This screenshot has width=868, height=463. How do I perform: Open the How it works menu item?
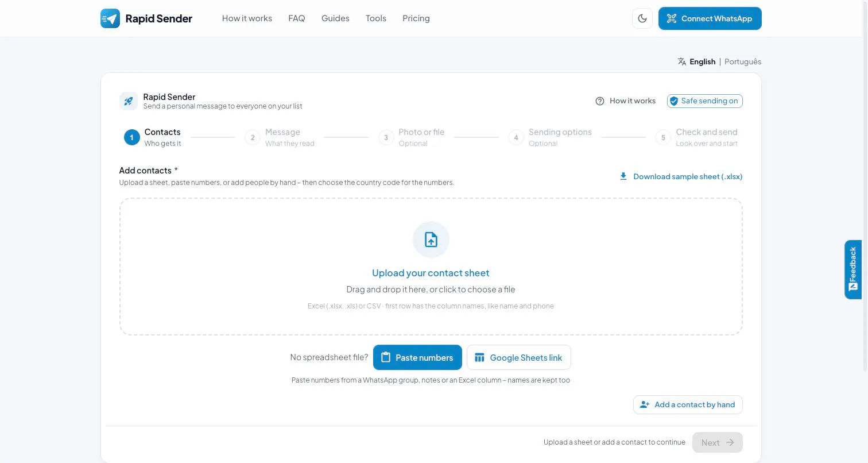click(247, 18)
